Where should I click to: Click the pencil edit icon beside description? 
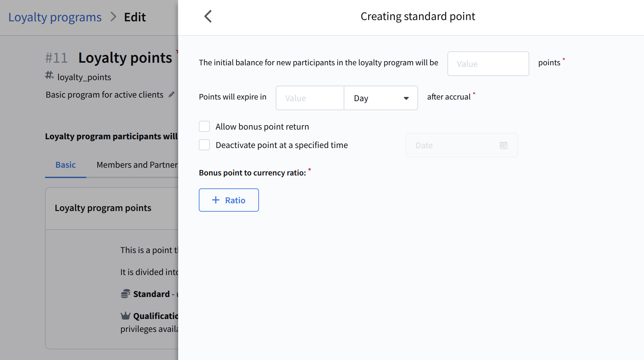coord(171,94)
